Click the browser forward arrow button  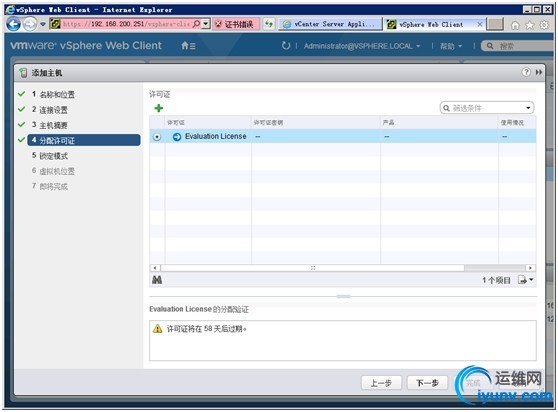30,25
